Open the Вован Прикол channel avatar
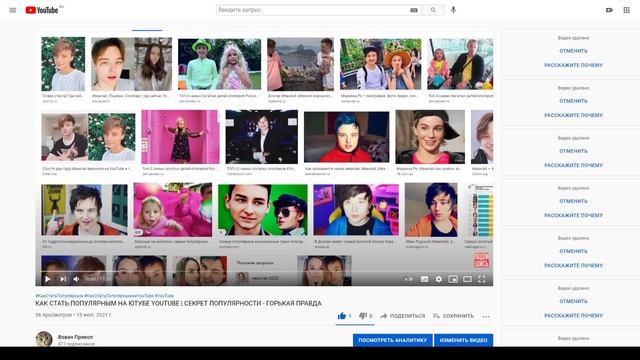Screen dimensions: 640x360 44,339
